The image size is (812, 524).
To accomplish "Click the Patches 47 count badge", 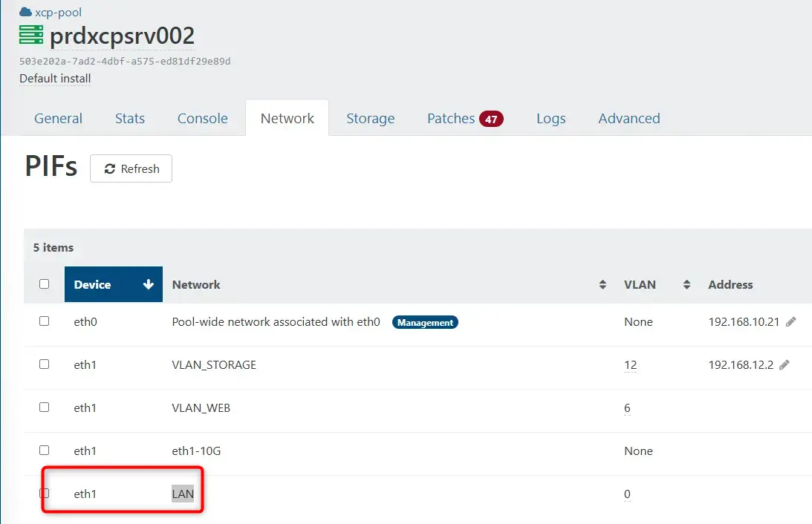I will tap(491, 119).
